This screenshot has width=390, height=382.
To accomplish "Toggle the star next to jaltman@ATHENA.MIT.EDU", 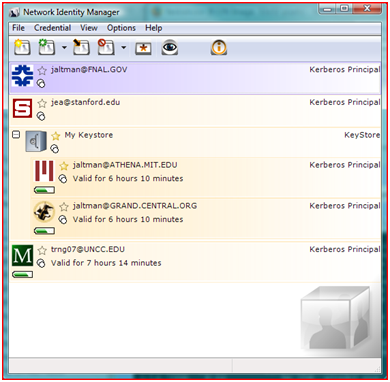I will point(64,165).
